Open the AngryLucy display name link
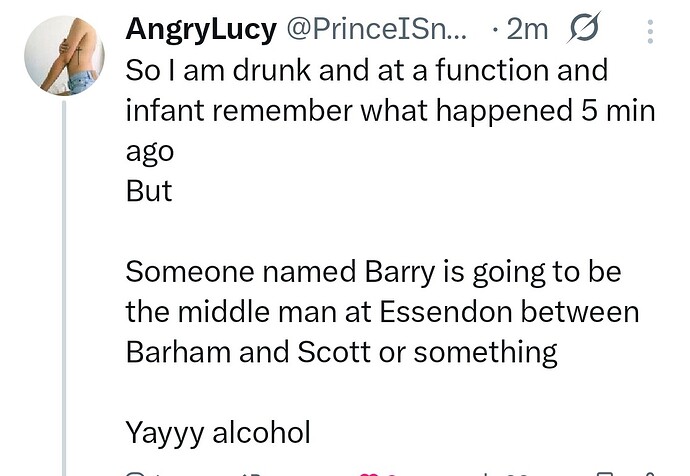Screen dimensions: 690x476 [x=200, y=30]
